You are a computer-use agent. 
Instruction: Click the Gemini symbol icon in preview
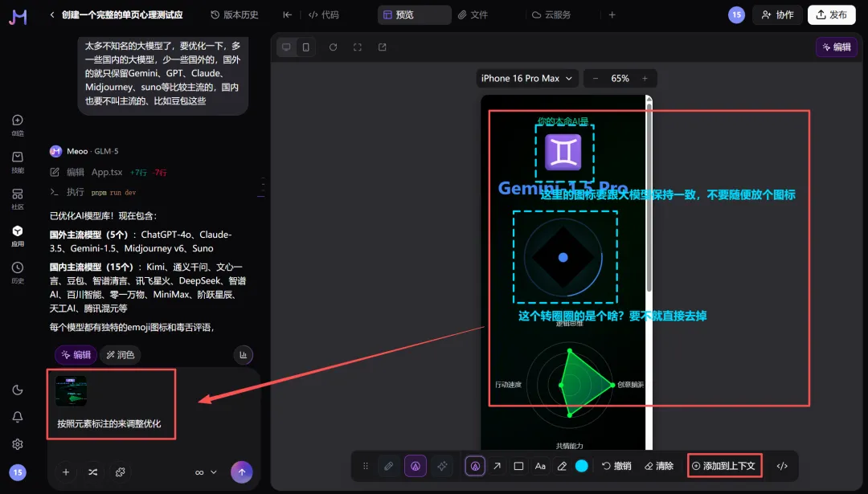563,152
